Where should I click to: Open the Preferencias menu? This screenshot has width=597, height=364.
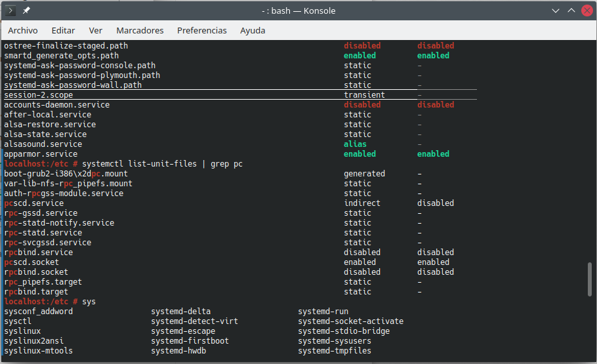[x=202, y=30]
